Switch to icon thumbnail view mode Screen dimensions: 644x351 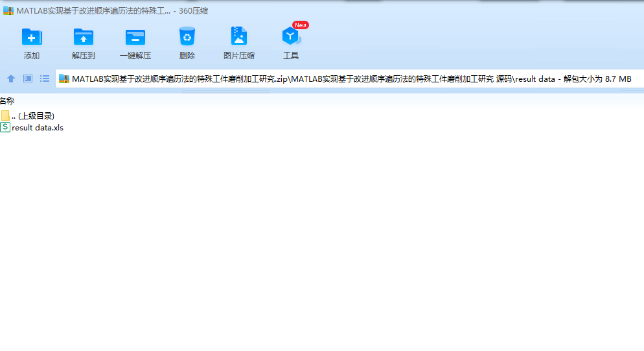pos(28,79)
